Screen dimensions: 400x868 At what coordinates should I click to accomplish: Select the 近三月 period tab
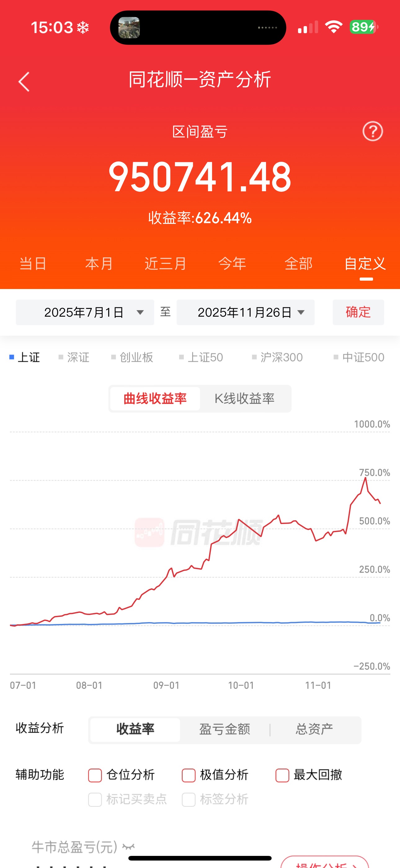click(165, 264)
